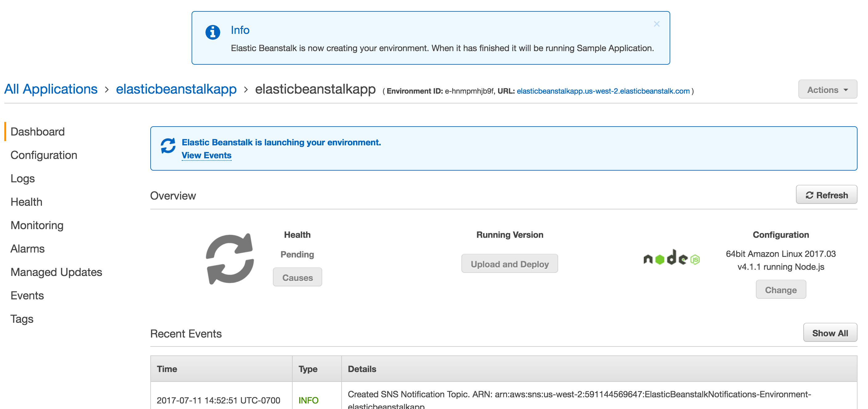Show All recent events
Screen dimensions: 868x409
[x=830, y=333]
